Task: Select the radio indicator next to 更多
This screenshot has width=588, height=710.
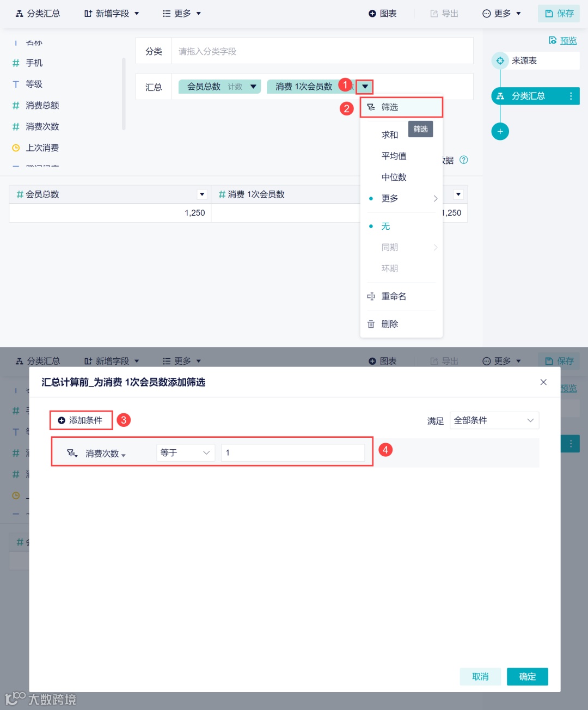Action: tap(371, 199)
